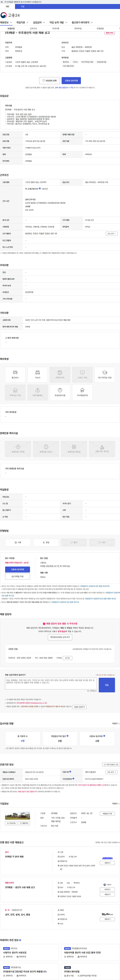This screenshot has height=980, width=120.
Task: Open posting (주)해광 - 생산직 사원 채용 공고
Action: (20, 887)
